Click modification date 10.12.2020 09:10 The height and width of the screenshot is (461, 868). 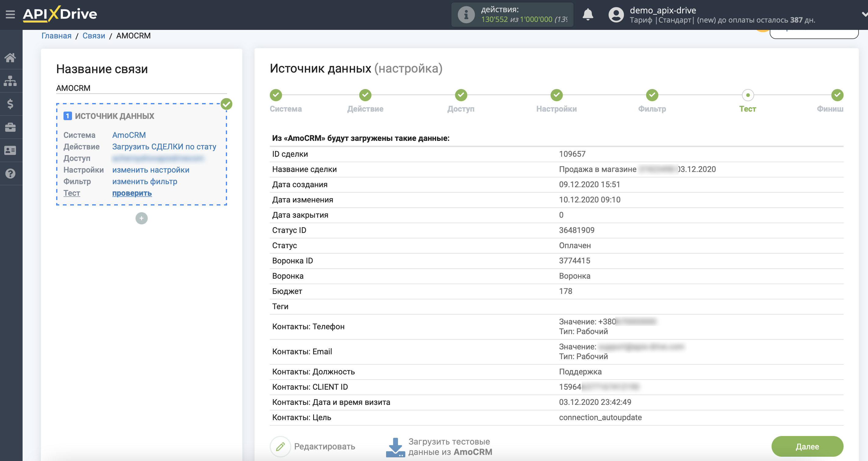(x=589, y=200)
